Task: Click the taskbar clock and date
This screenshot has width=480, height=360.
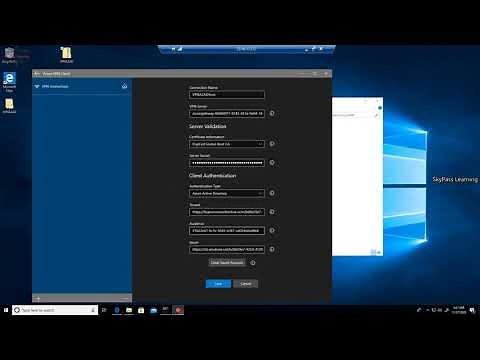Action: [459, 310]
